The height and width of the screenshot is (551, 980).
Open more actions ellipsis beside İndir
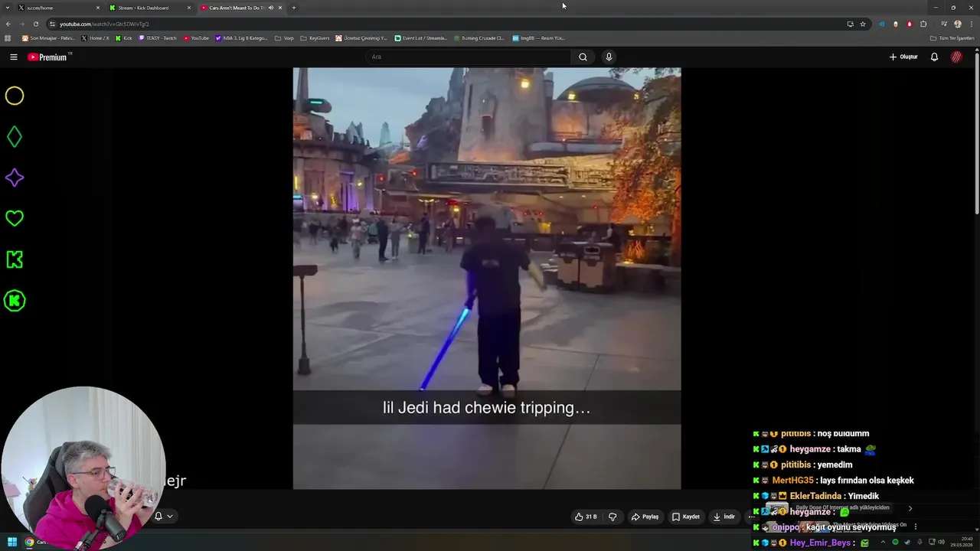(751, 517)
